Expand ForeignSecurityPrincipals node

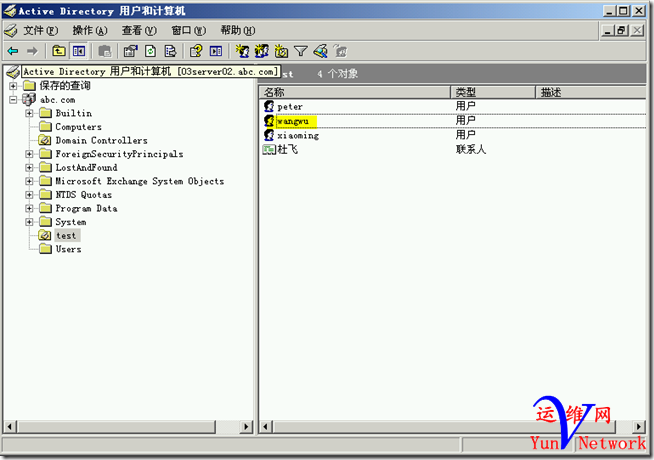[29, 154]
